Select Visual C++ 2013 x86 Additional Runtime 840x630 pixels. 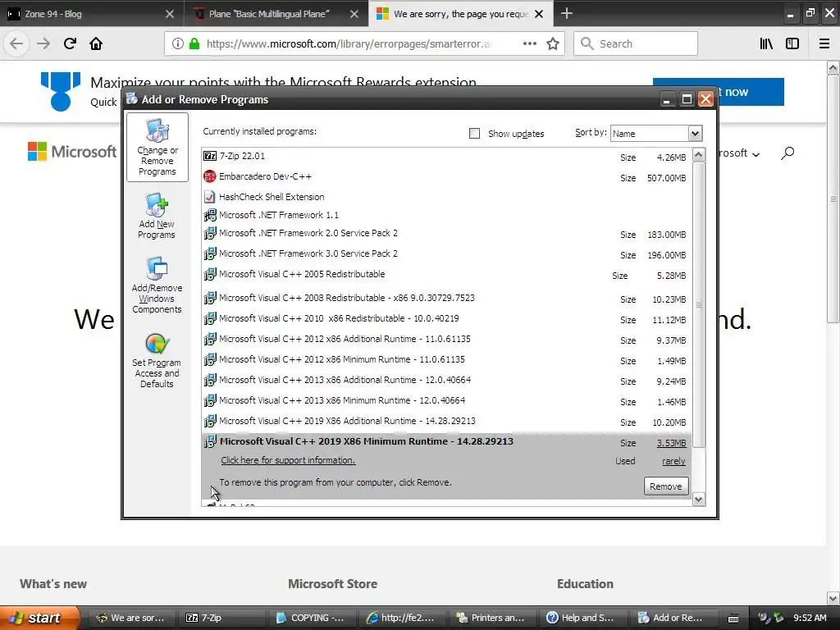[x=447, y=381]
